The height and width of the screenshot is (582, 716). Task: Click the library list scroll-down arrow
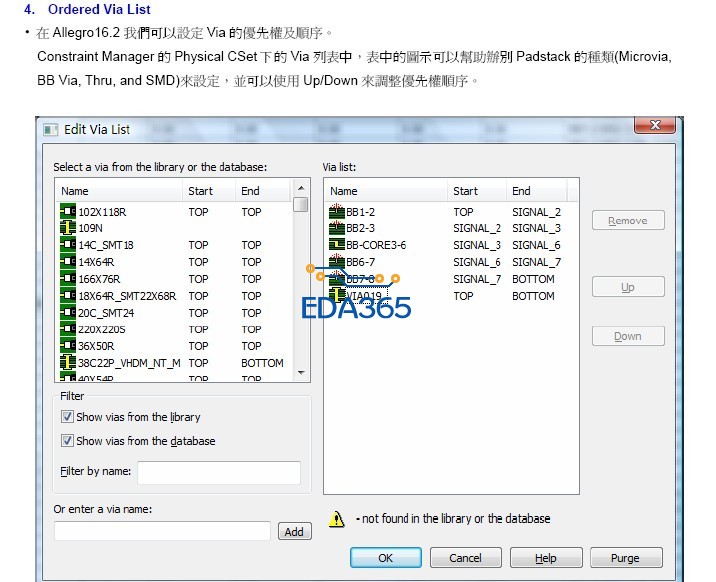[301, 373]
